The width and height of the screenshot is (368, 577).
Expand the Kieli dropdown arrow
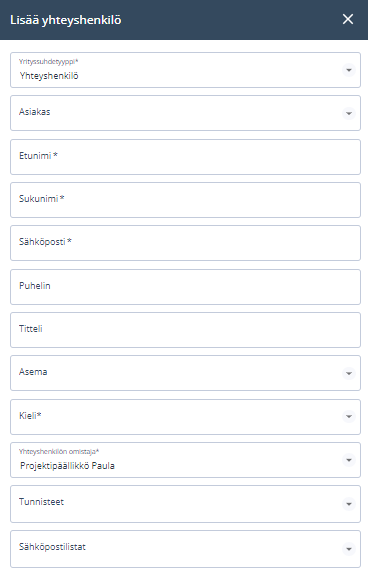(349, 416)
